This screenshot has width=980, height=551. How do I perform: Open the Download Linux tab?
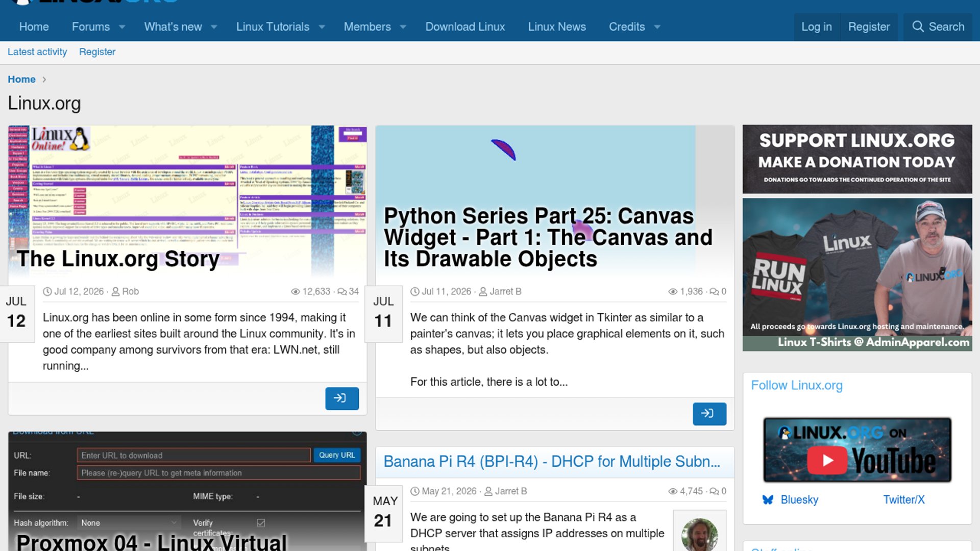465,27
